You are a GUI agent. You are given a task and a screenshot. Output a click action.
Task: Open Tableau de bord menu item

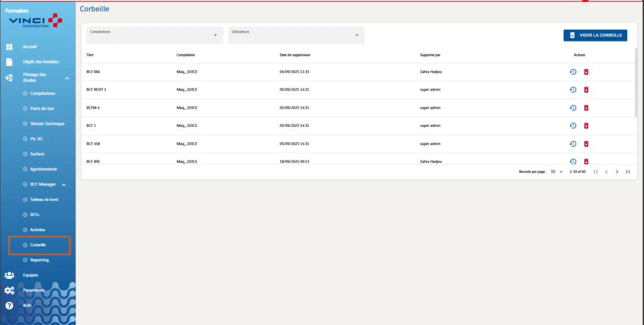[x=44, y=199]
